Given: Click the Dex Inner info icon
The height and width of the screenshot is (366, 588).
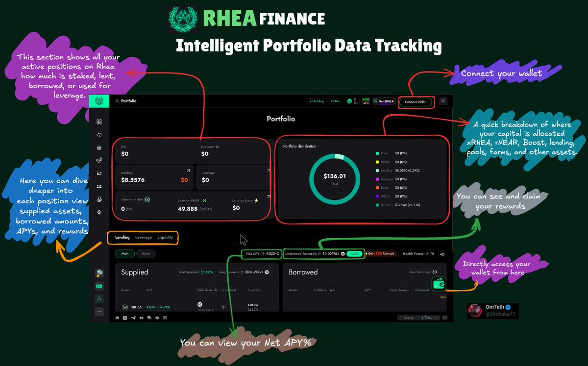Looking at the screenshot, I should (217, 146).
